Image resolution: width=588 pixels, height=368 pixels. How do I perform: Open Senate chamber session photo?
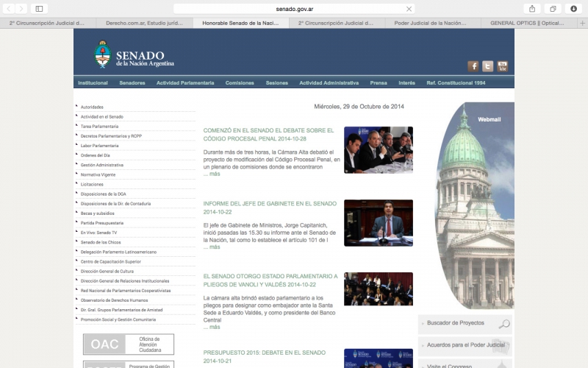(x=379, y=289)
